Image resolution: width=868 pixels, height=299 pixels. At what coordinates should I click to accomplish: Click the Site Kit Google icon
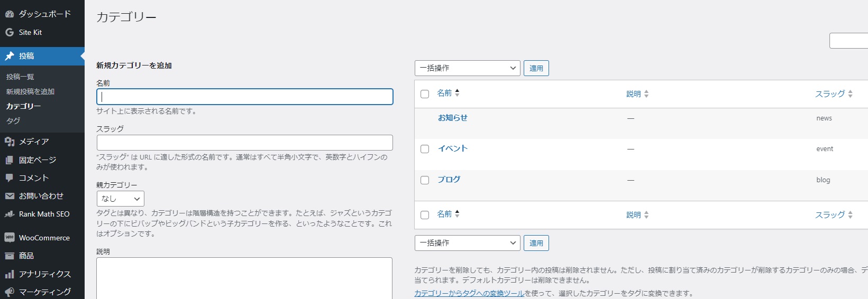[x=10, y=32]
